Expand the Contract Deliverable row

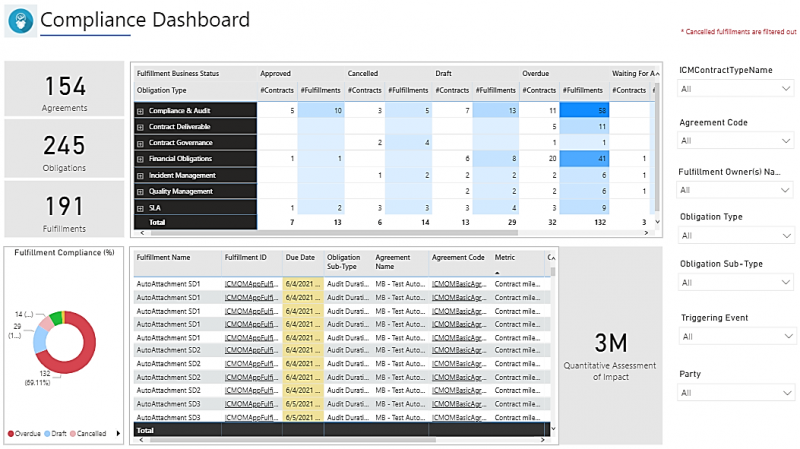coord(140,127)
